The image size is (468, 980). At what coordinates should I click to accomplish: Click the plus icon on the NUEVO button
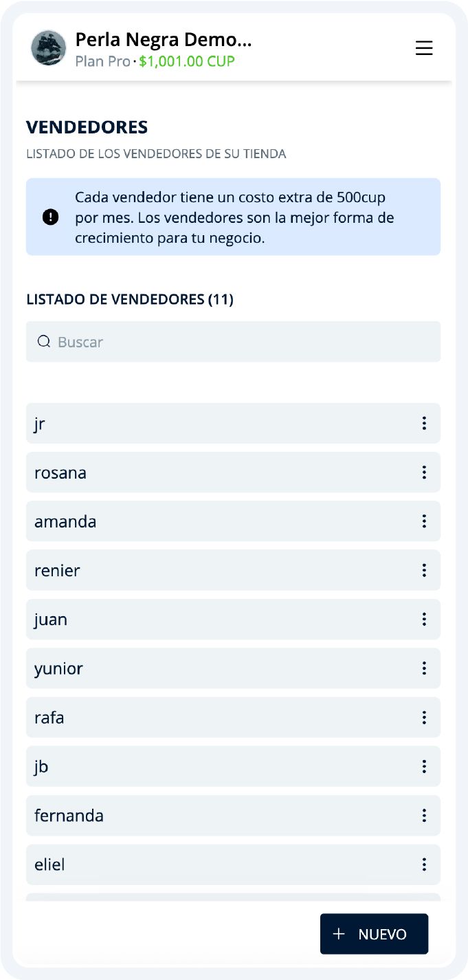[x=337, y=933]
